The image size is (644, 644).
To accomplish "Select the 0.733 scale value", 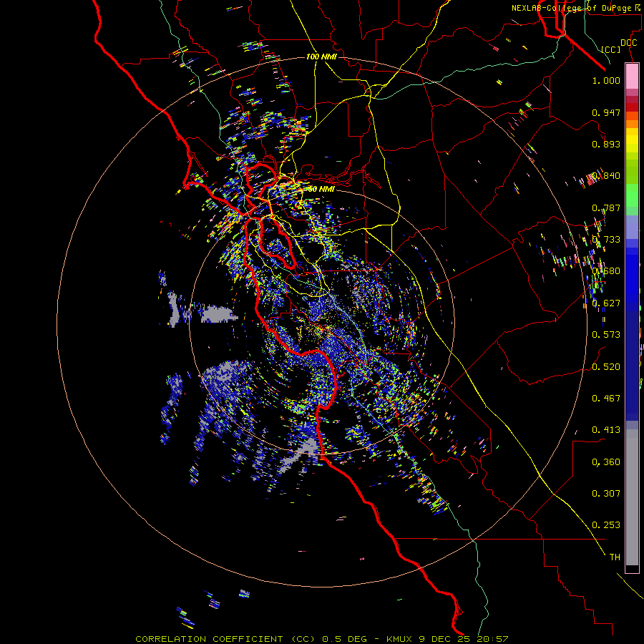I will (606, 240).
